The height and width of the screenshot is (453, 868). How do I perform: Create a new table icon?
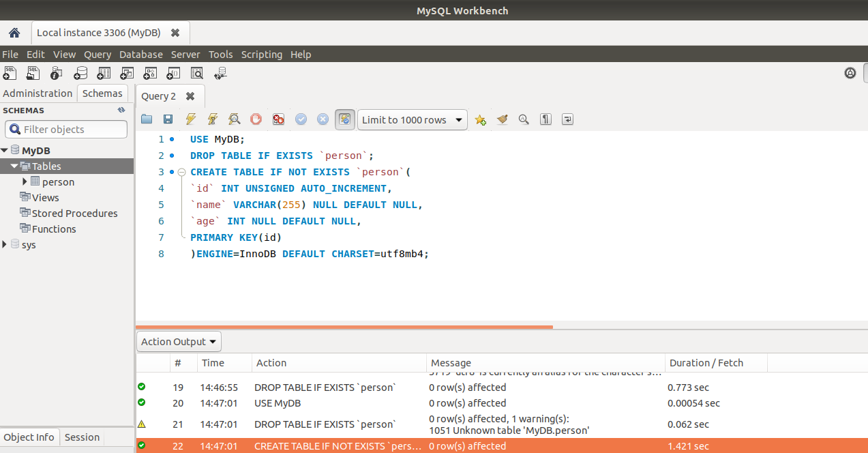(104, 72)
